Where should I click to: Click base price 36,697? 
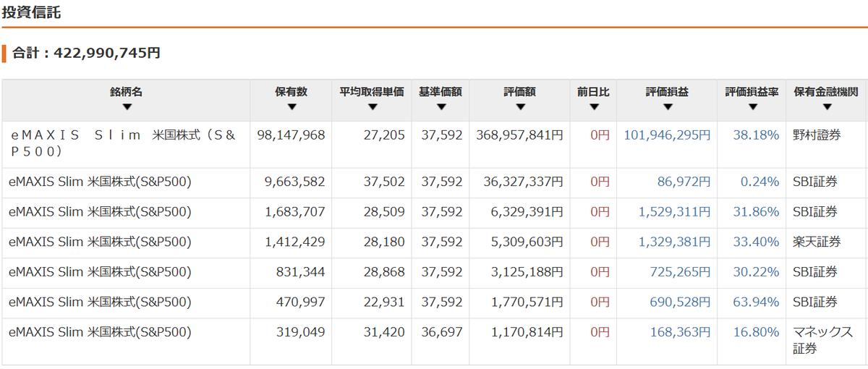coord(441,332)
